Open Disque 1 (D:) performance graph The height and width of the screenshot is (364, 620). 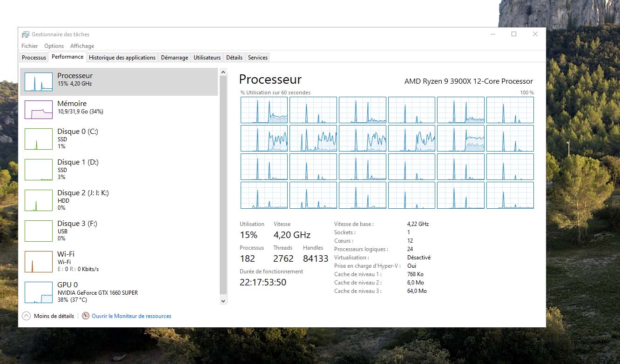(38, 169)
